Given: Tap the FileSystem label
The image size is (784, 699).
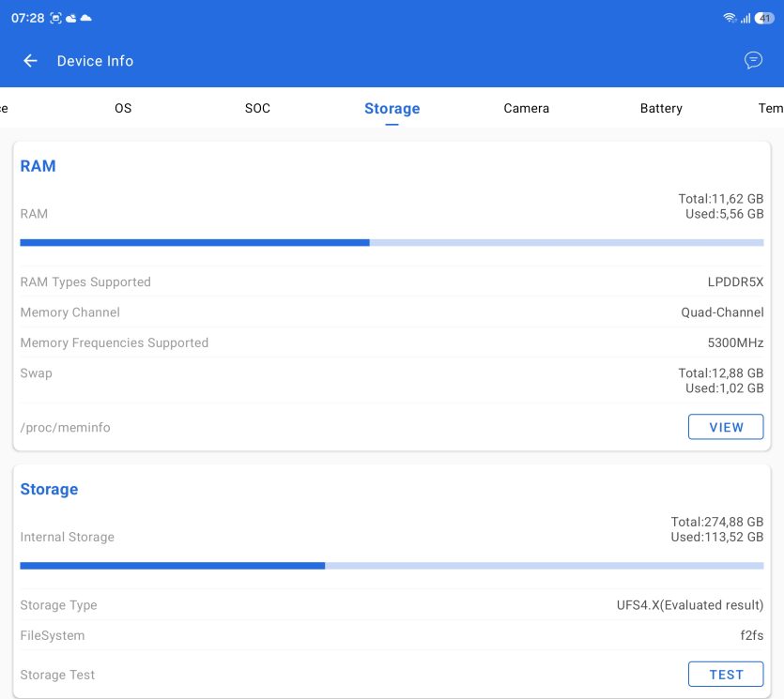Looking at the screenshot, I should tap(53, 636).
